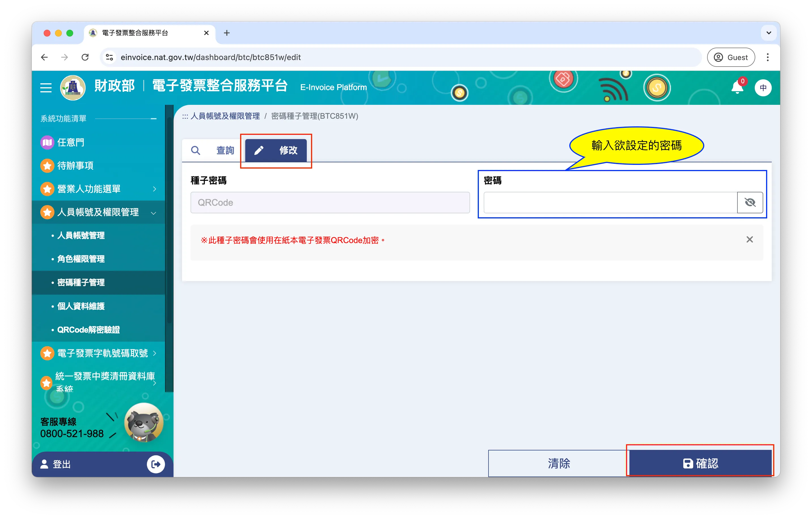Open the notification bell
Viewport: 812px width, 519px height.
coord(737,88)
